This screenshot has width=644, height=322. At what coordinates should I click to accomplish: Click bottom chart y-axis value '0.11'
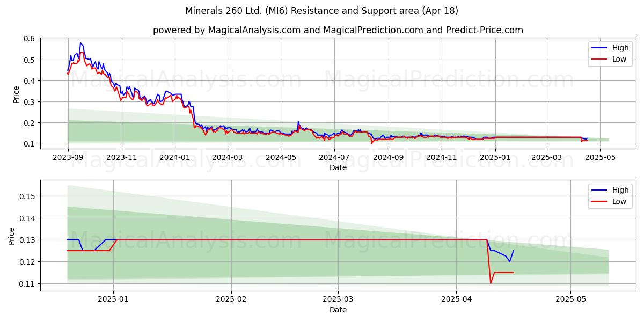(x=27, y=283)
